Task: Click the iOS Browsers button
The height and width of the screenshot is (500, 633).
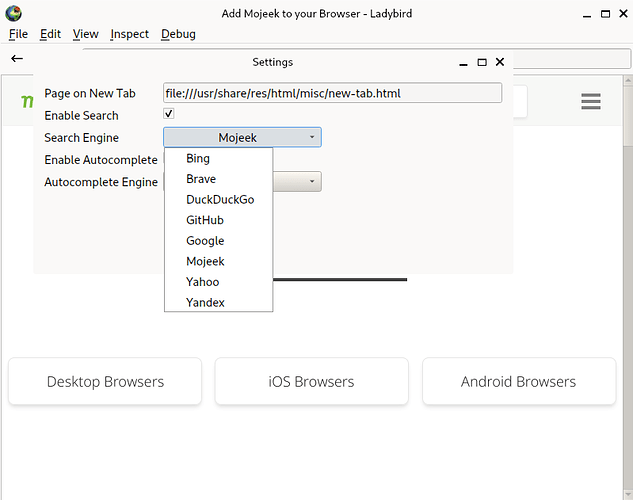Action: [311, 381]
